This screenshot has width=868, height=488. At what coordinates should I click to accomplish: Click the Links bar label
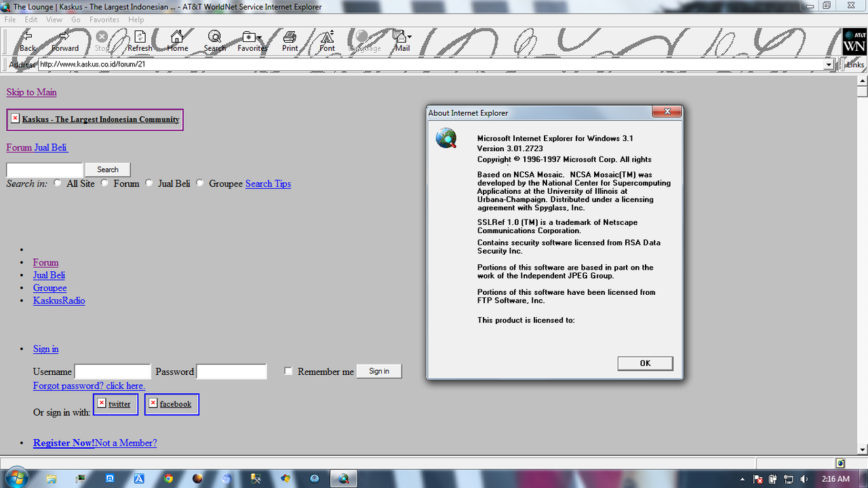point(855,64)
